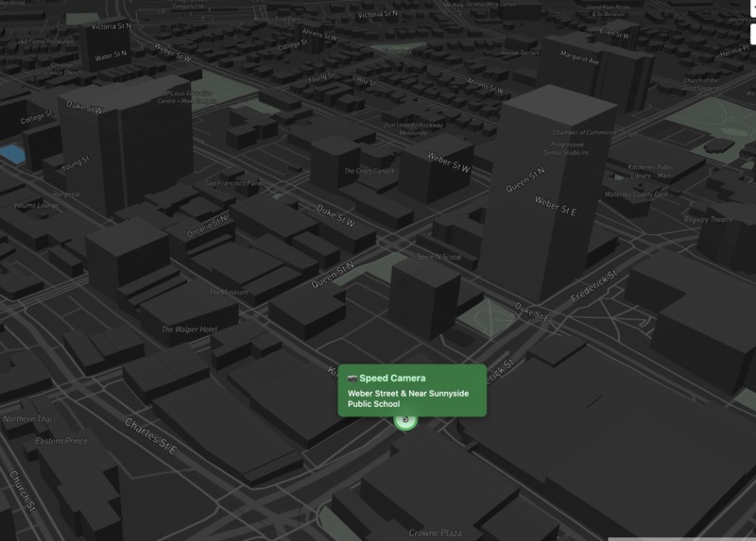Click the 'Church of the Good Shepherd' label

(x=700, y=84)
